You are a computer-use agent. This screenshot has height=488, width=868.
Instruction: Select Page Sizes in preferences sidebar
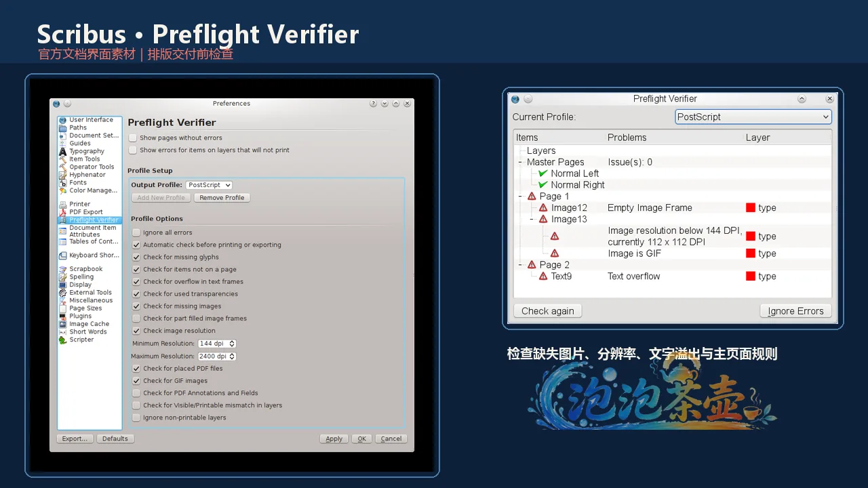point(85,308)
